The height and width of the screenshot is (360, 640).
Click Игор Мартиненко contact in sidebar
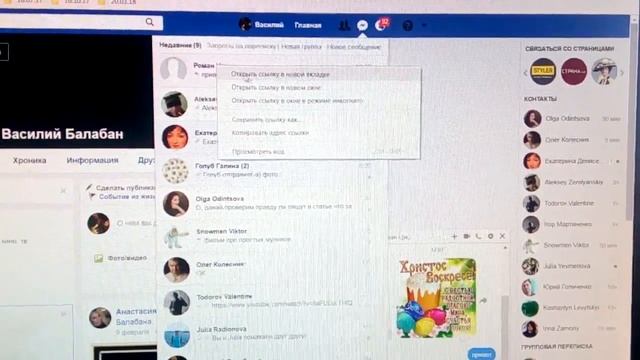click(572, 224)
